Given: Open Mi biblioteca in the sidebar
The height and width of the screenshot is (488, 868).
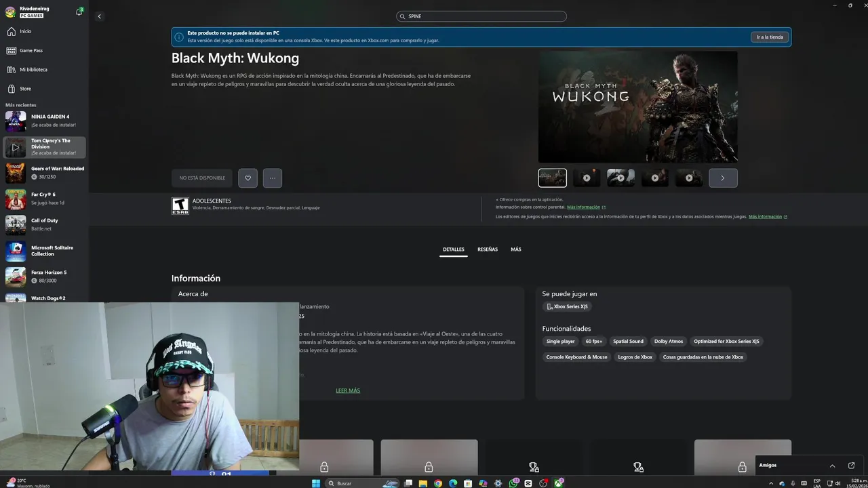Looking at the screenshot, I should [x=44, y=69].
